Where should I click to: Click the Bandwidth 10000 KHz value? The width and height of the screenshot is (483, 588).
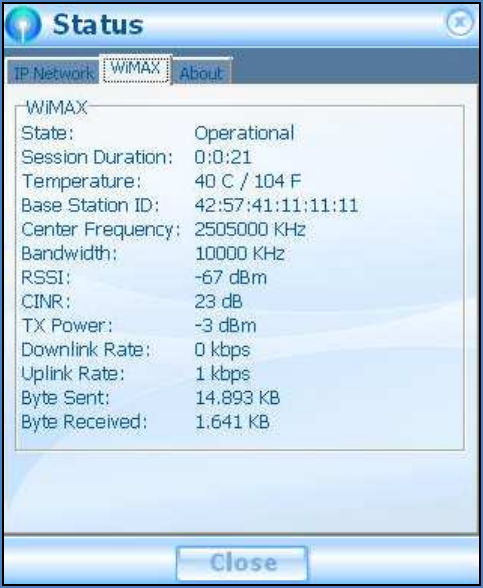coord(240,253)
